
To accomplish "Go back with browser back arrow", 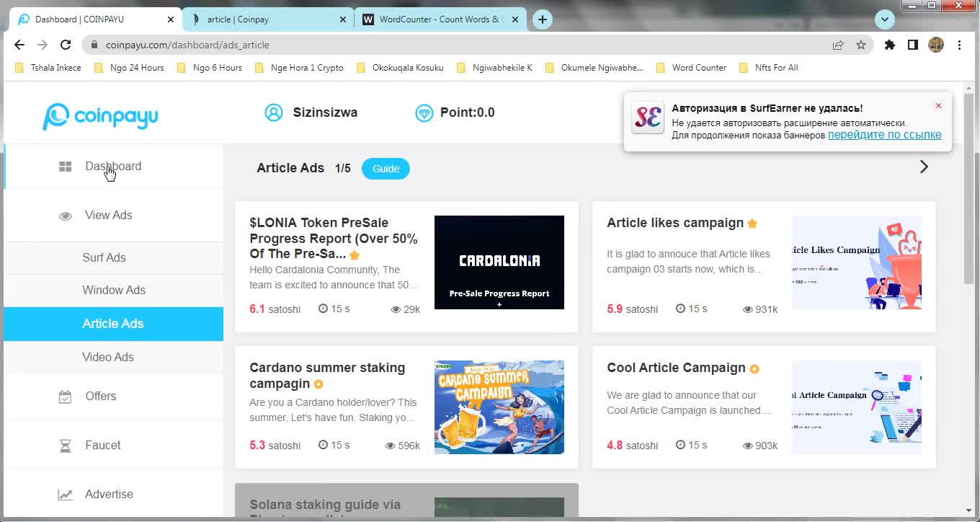I will [x=19, y=45].
